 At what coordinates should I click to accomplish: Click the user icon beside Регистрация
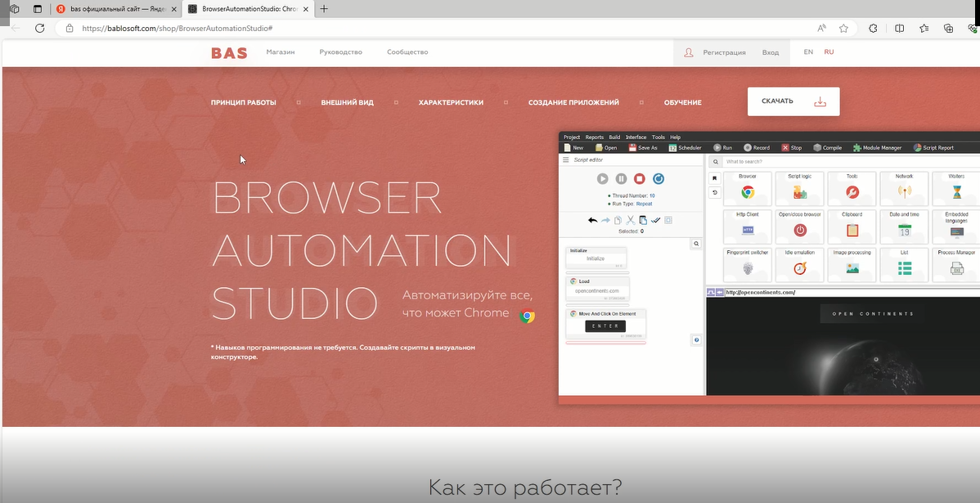click(689, 52)
